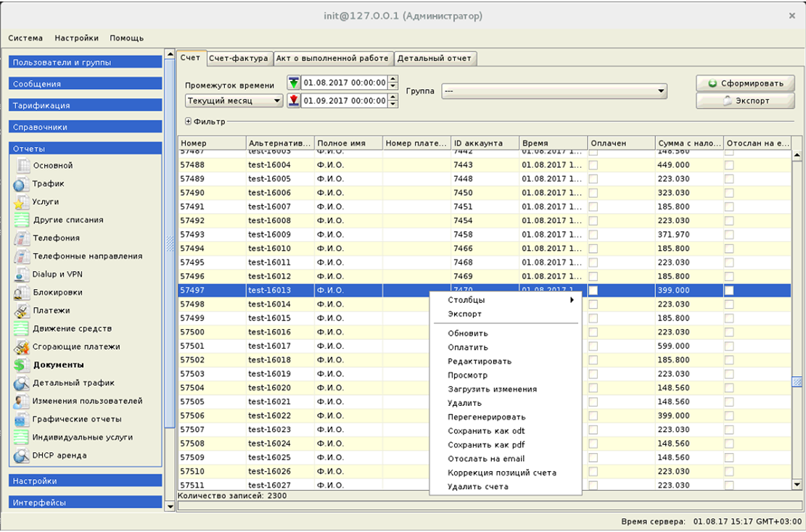Click the Телефония icon
This screenshot has height=532, width=806.
(22, 238)
